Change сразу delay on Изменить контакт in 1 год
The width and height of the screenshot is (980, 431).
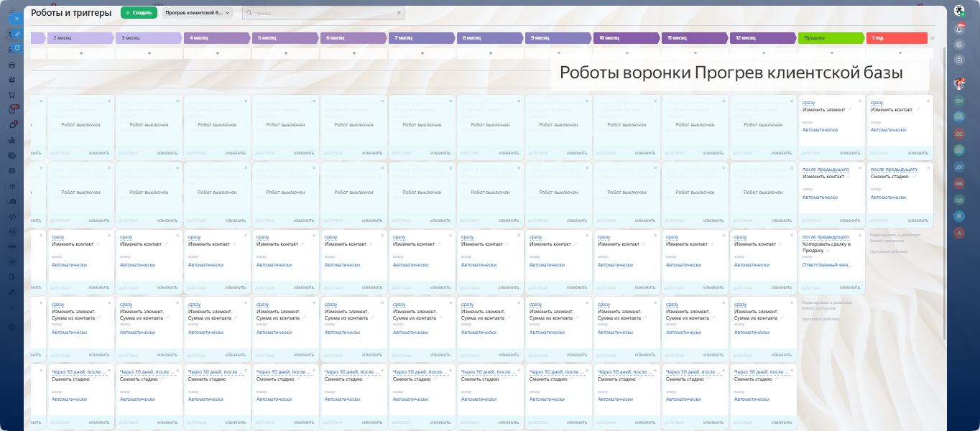pyautogui.click(x=877, y=103)
